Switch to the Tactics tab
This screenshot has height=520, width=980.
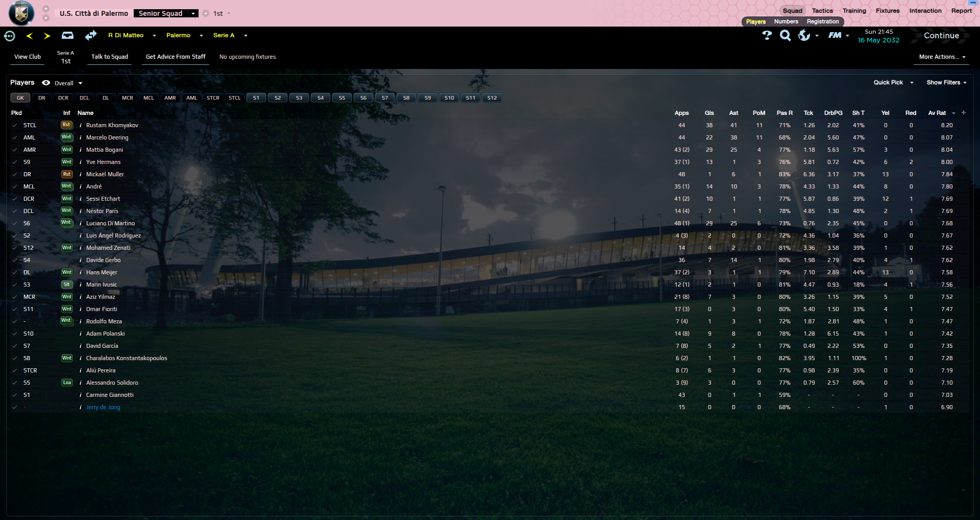(x=822, y=11)
